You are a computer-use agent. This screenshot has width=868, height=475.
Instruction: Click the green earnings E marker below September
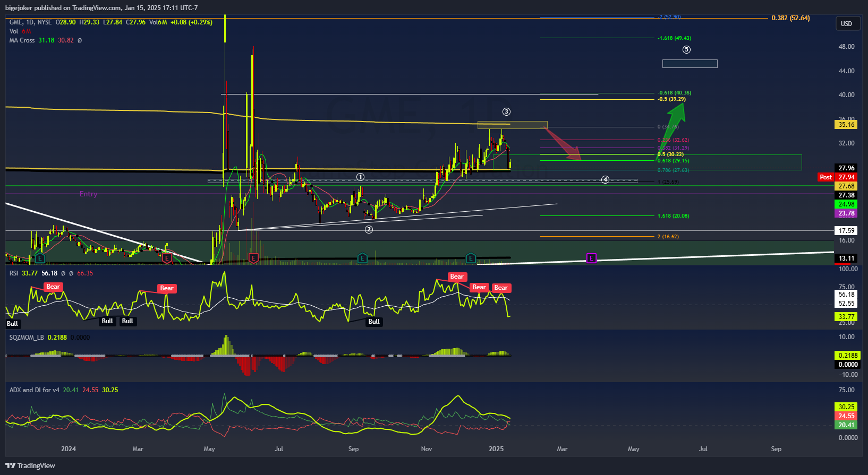(362, 258)
